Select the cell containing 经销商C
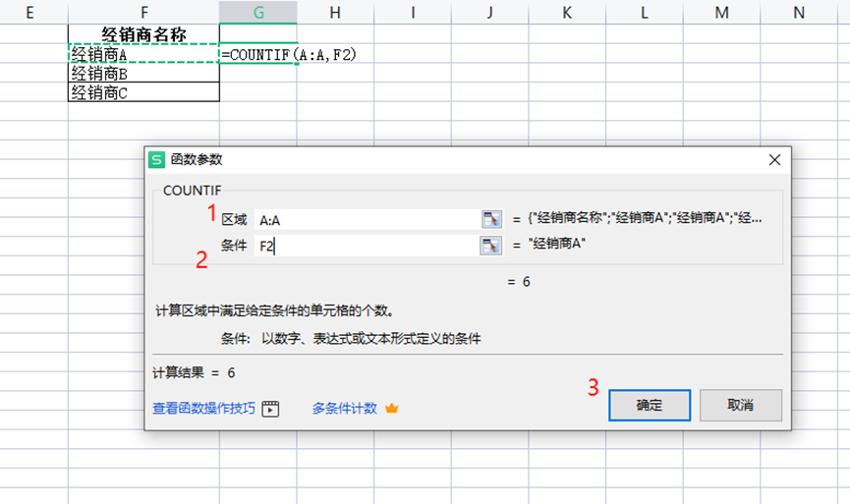Viewport: 850px width, 504px height. coord(143,92)
